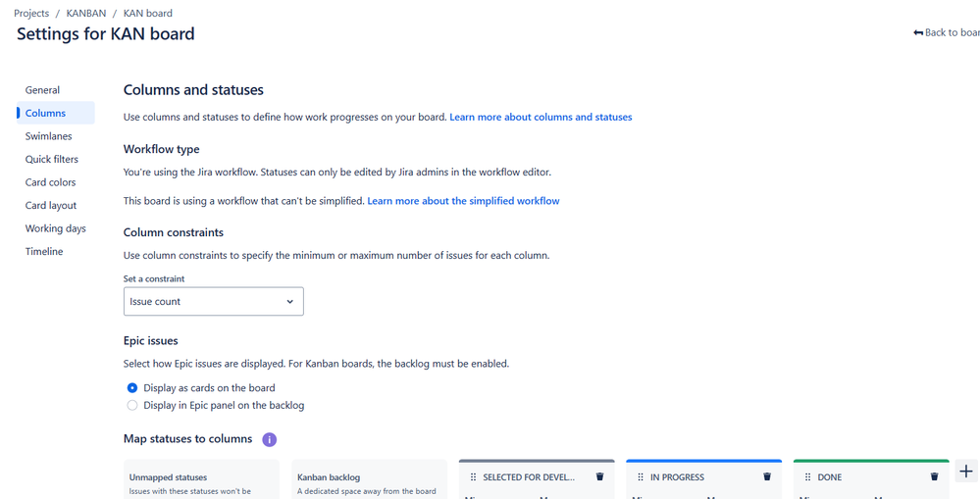Open the Map statuses info icon

click(x=270, y=439)
